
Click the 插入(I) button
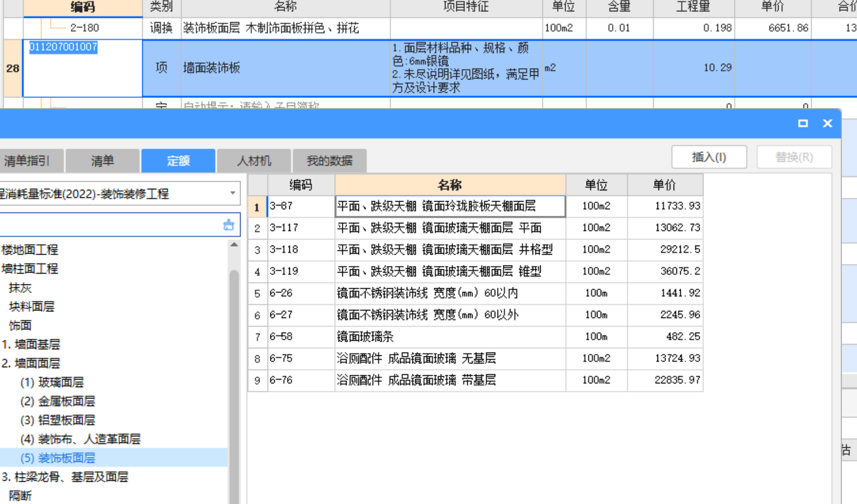pos(709,157)
